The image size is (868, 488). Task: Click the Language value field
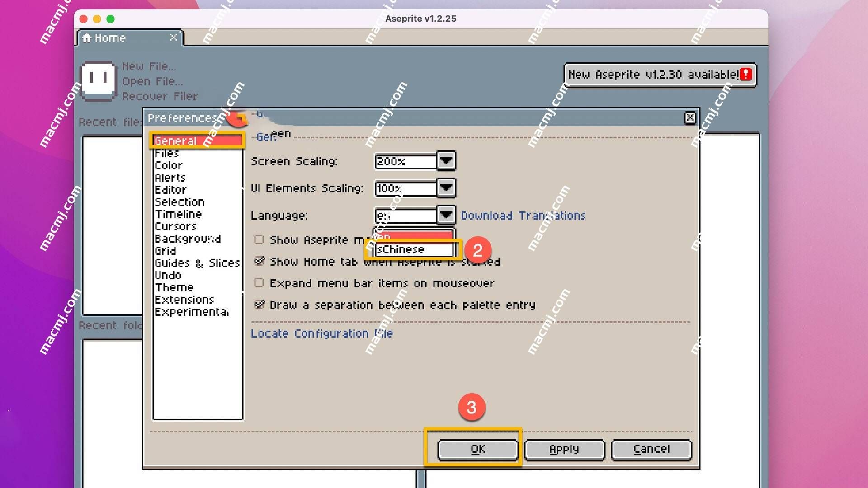tap(406, 216)
